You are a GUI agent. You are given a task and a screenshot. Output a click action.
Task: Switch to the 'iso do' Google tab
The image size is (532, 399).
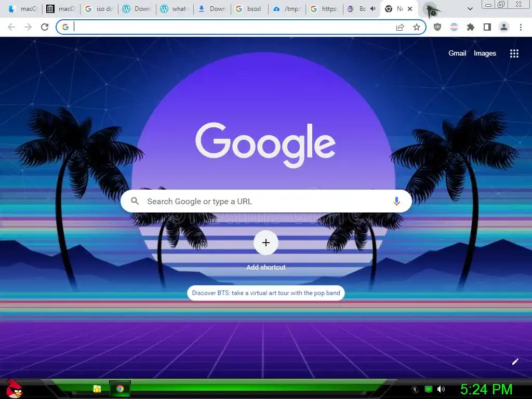[98, 9]
